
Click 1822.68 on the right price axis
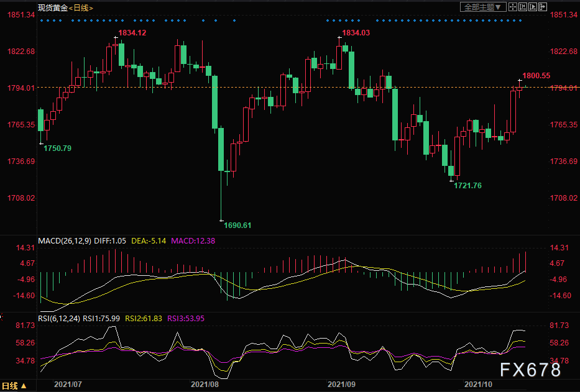point(564,52)
